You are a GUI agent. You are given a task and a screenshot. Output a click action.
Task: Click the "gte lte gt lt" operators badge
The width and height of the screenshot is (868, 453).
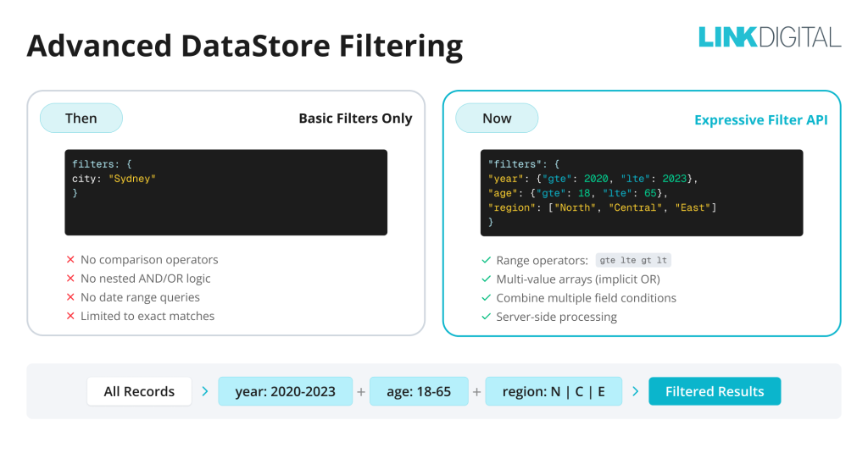tap(633, 260)
